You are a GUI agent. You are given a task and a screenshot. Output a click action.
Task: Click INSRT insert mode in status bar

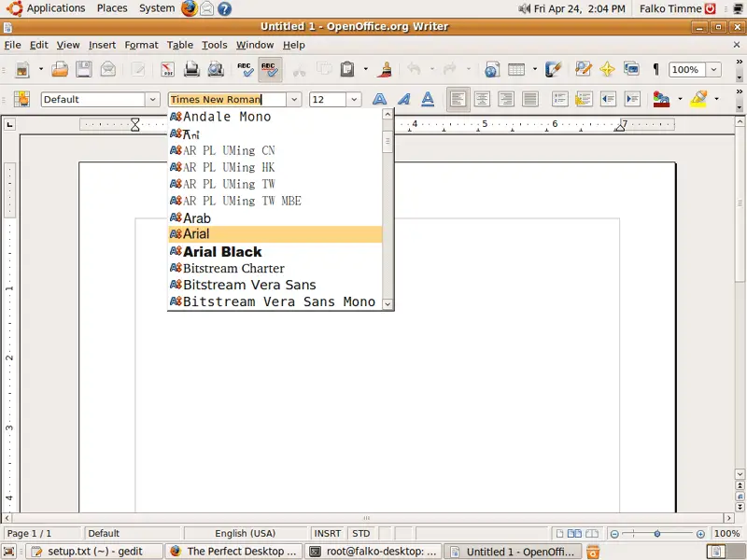tap(328, 533)
